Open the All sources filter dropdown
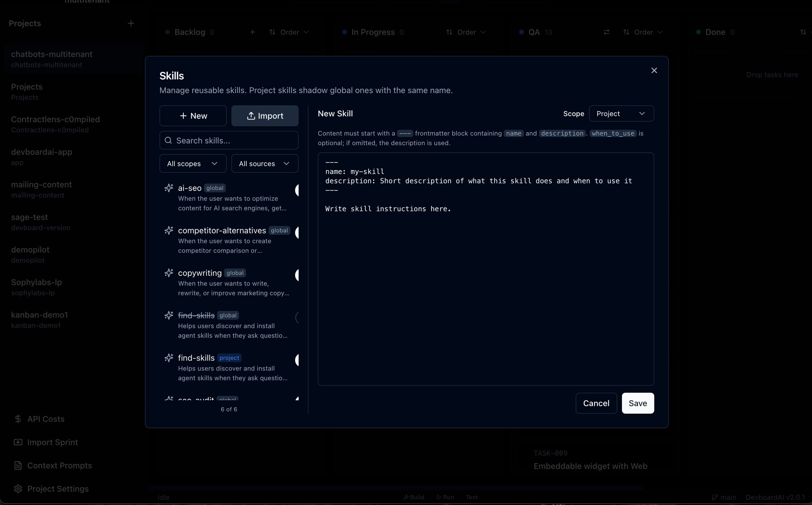812x505 pixels. click(x=265, y=164)
